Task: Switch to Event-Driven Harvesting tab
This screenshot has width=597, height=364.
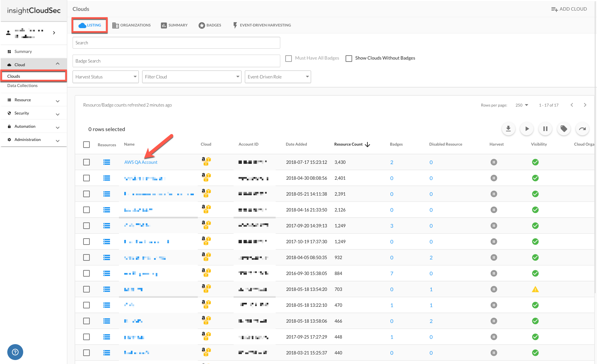Action: click(262, 25)
